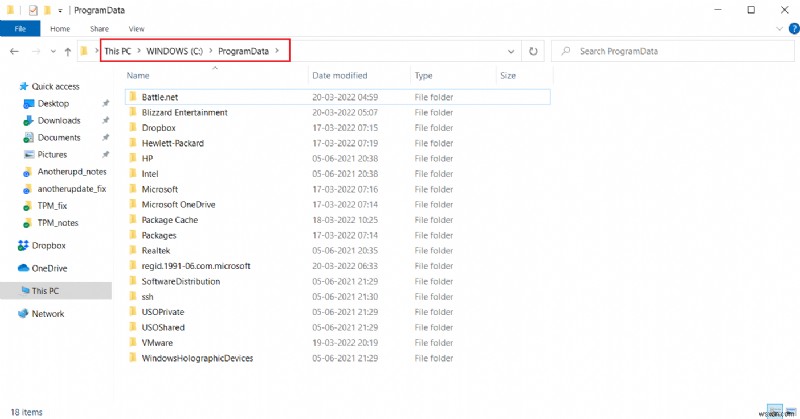Click the pin icon next to Documents

pyautogui.click(x=106, y=137)
